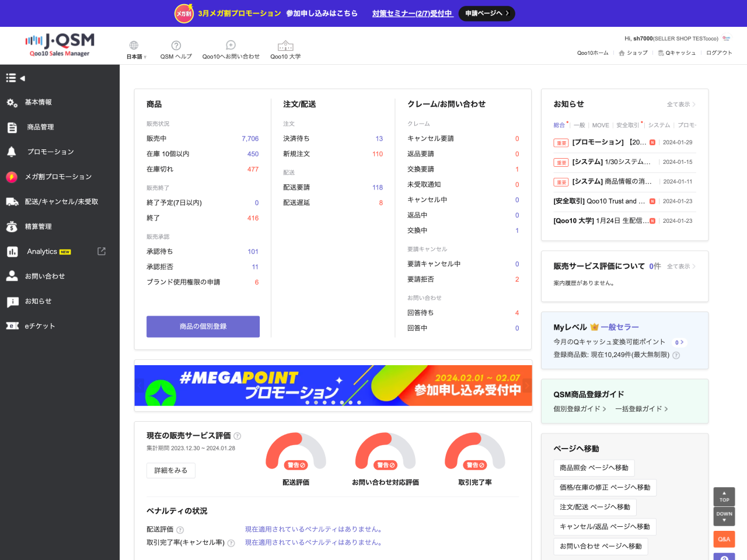Go to next banner slide arrow
The width and height of the screenshot is (747, 560).
[527, 386]
